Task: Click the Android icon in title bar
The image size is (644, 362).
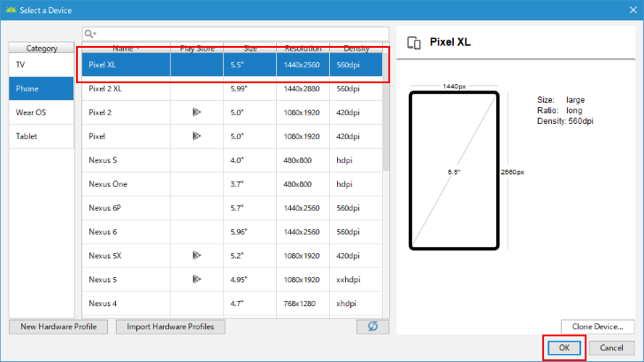Action: (x=11, y=10)
